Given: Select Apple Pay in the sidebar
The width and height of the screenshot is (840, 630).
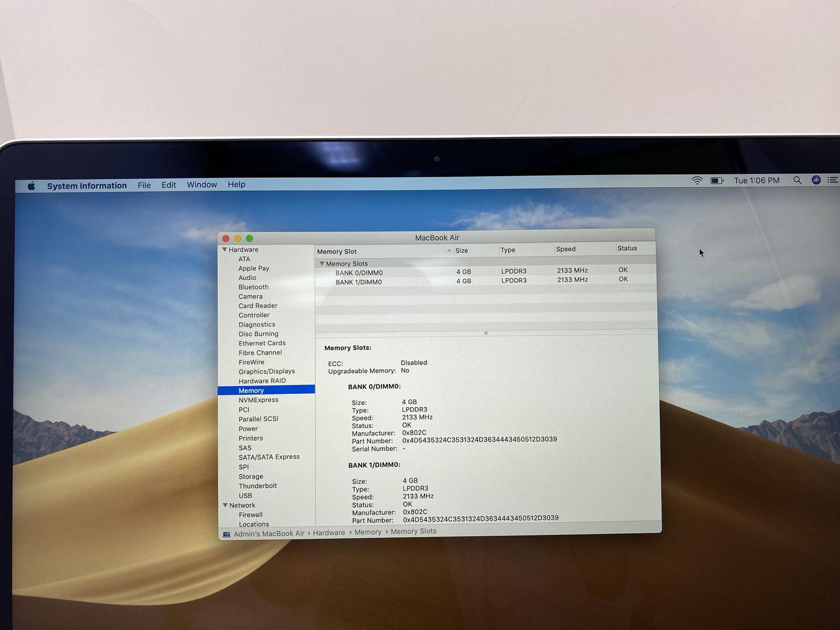Looking at the screenshot, I should pos(254,268).
